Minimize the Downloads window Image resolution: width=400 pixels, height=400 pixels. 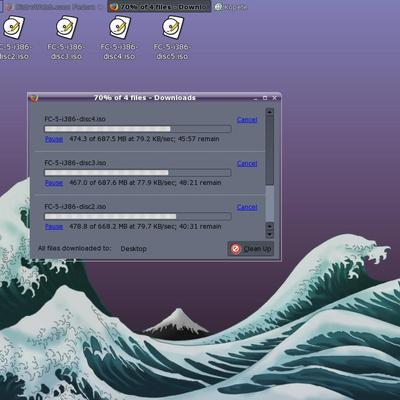[x=256, y=98]
